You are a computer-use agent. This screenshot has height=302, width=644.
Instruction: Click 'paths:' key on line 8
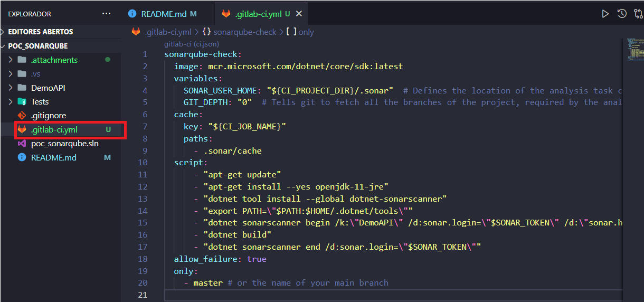click(x=198, y=139)
